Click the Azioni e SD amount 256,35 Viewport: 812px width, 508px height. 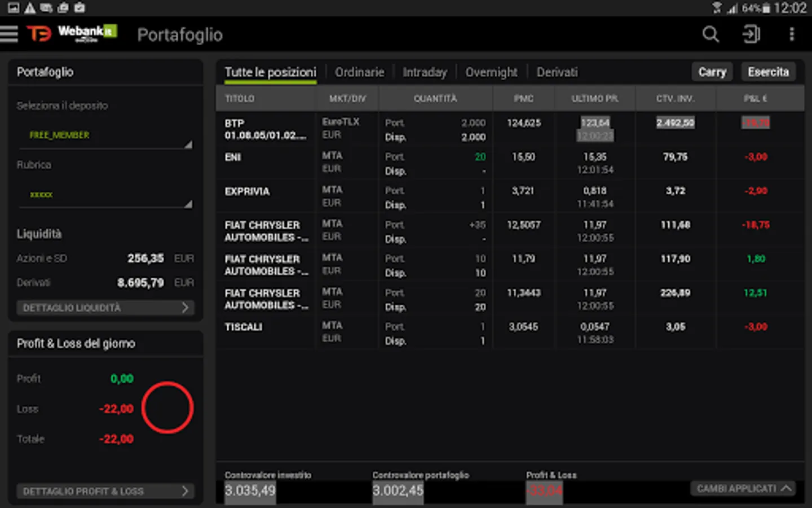click(x=145, y=258)
